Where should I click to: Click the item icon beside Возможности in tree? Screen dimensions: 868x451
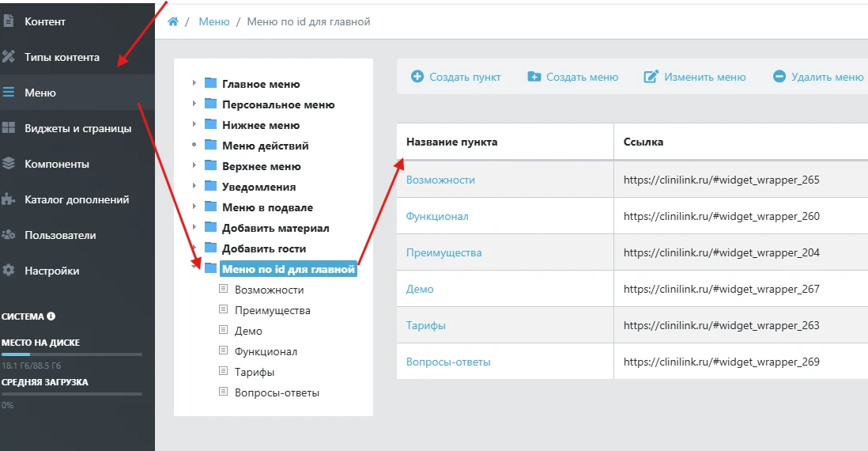[x=224, y=289]
